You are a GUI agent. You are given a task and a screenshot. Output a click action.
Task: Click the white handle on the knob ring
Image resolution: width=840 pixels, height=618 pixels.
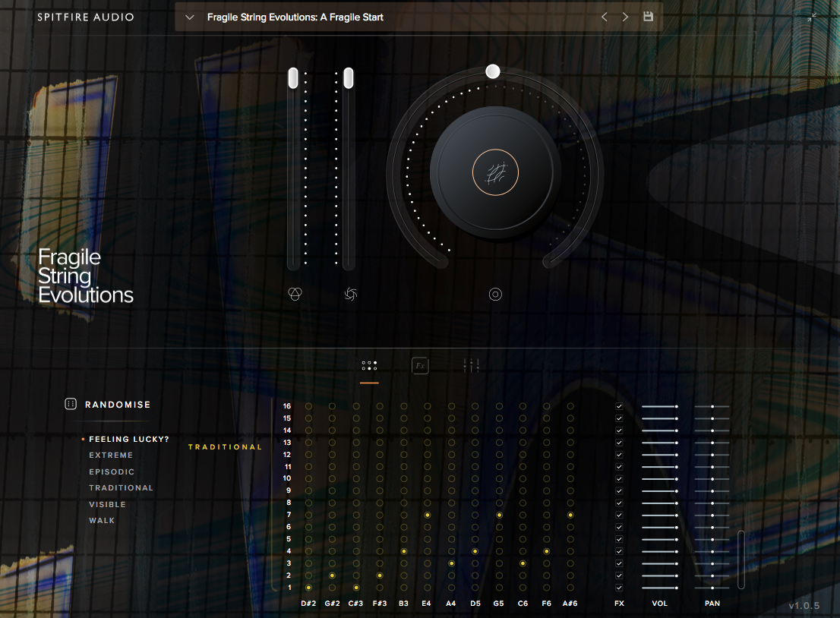(x=493, y=71)
